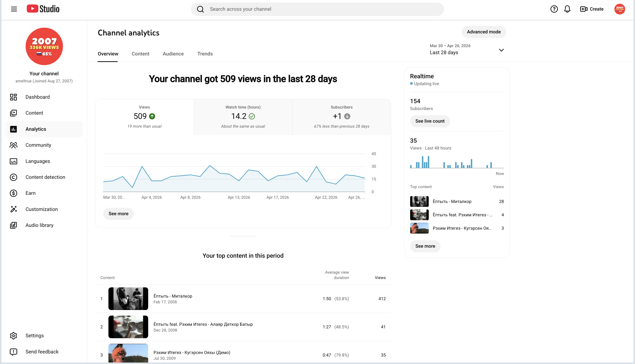Viewport: 635px width, 364px height.
Task: Open the Earn page
Action: click(30, 193)
